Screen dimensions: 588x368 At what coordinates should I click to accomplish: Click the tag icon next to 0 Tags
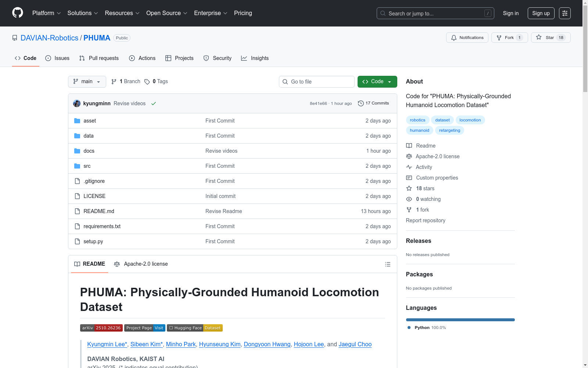pos(147,82)
